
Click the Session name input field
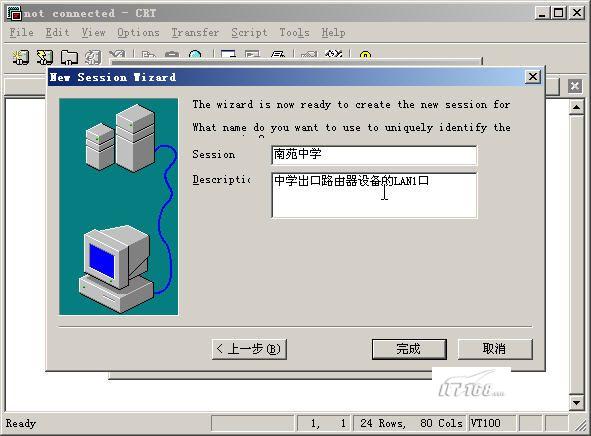tap(374, 155)
